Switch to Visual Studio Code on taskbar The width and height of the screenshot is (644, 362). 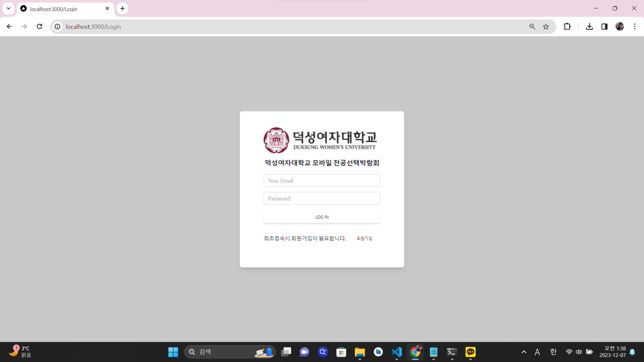tap(397, 352)
